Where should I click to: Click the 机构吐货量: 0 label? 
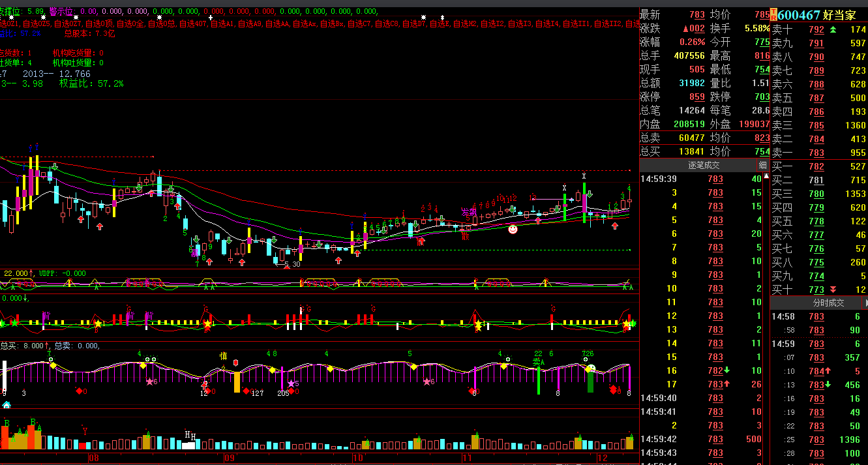[78, 63]
